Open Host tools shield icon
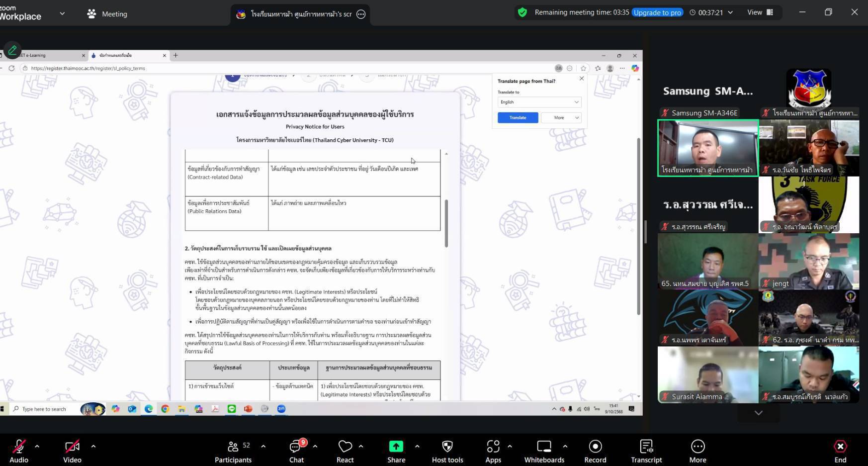868x466 pixels. point(447,451)
